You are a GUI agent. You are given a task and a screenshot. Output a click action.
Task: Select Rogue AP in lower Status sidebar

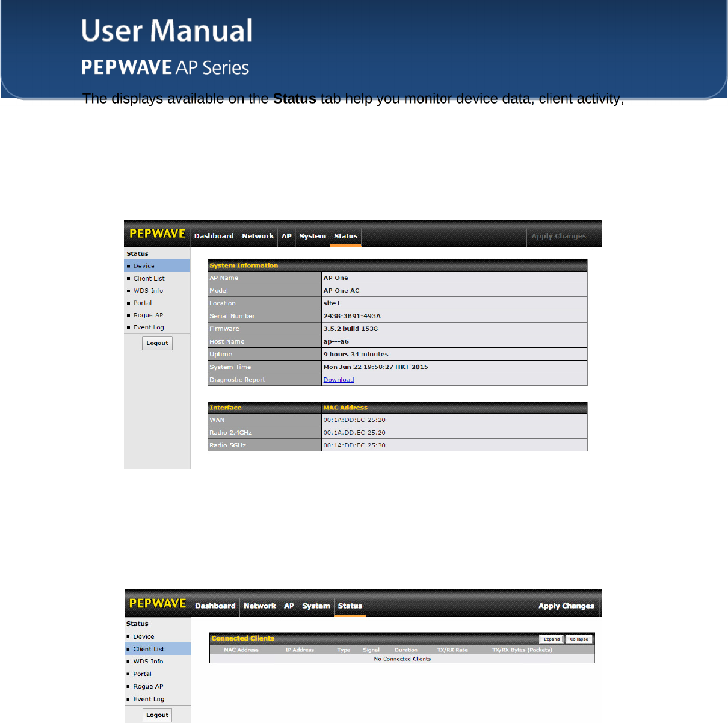pos(158,686)
